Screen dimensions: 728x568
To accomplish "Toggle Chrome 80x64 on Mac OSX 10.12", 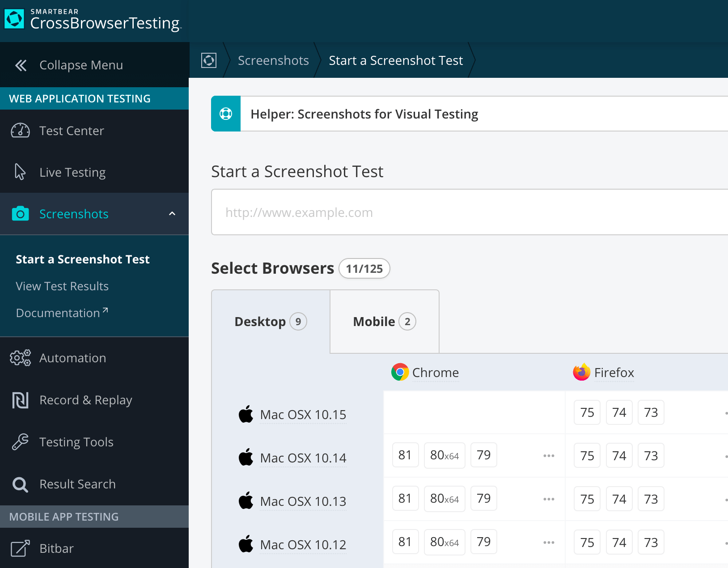I will pos(444,542).
